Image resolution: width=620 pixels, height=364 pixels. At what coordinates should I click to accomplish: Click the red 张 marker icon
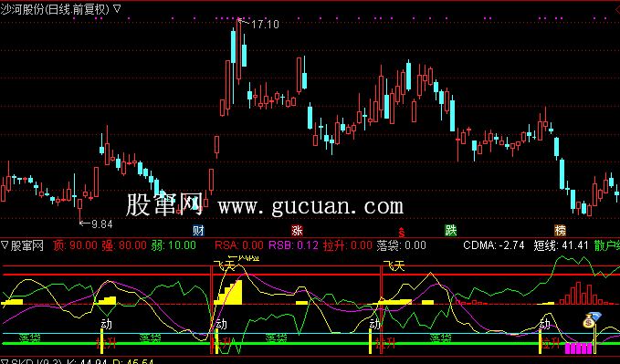click(x=297, y=231)
